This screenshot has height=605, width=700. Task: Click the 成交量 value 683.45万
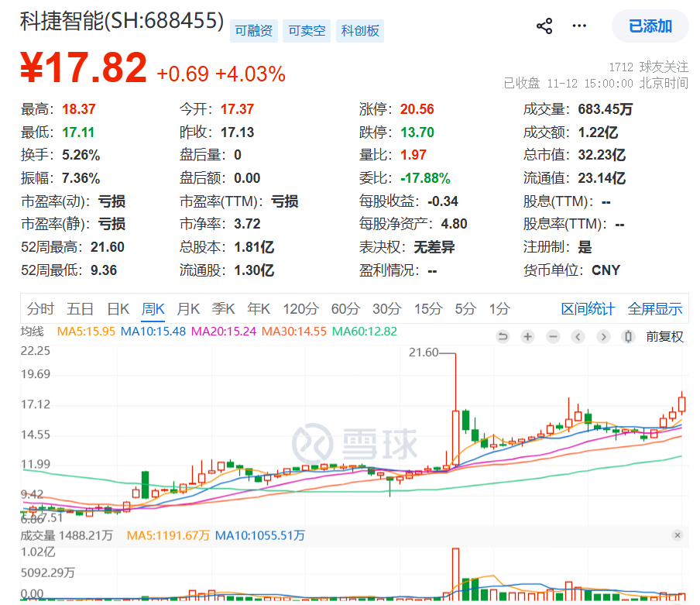coord(605,109)
